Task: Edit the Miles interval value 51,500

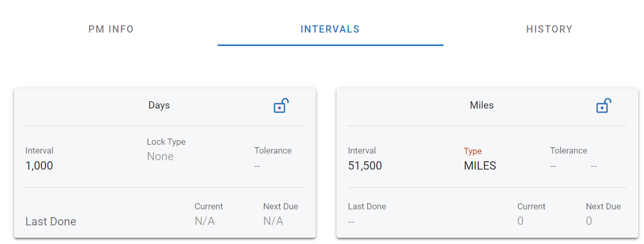Action: [x=365, y=166]
